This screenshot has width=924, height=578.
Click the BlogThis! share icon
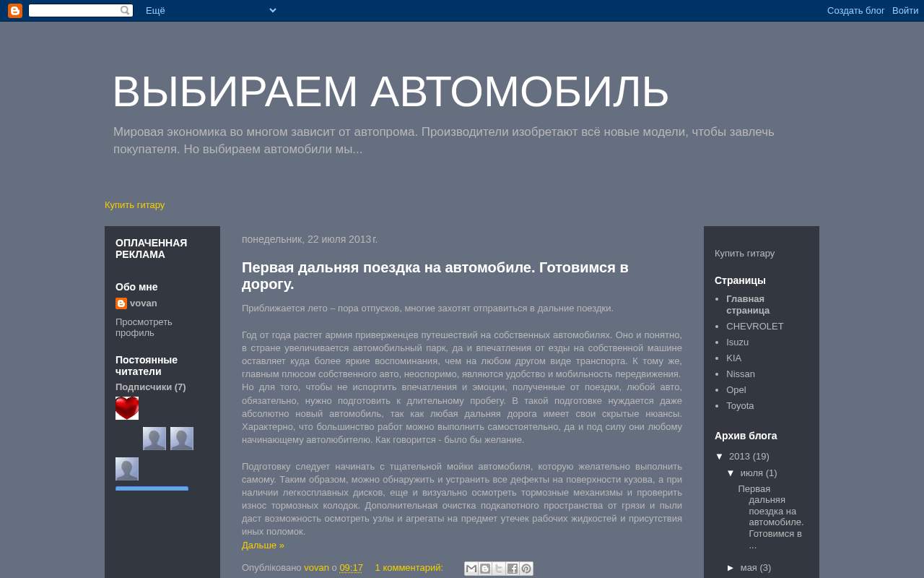click(485, 569)
